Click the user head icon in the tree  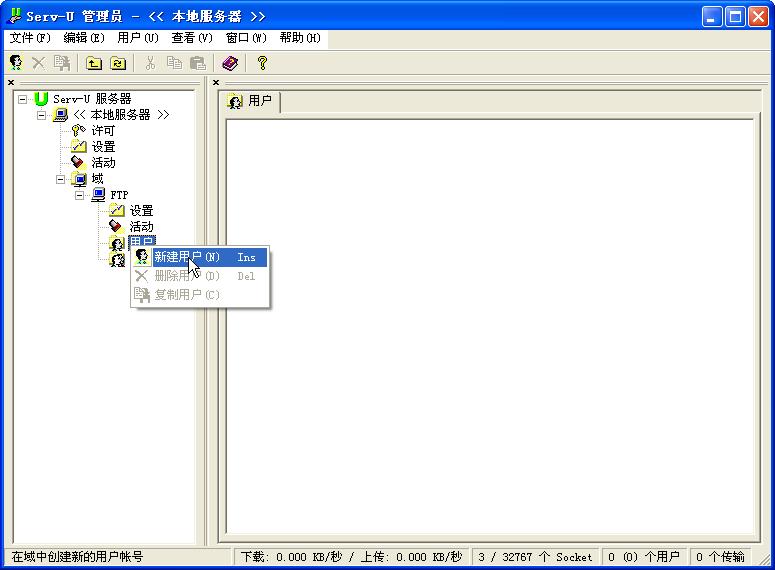click(x=117, y=243)
